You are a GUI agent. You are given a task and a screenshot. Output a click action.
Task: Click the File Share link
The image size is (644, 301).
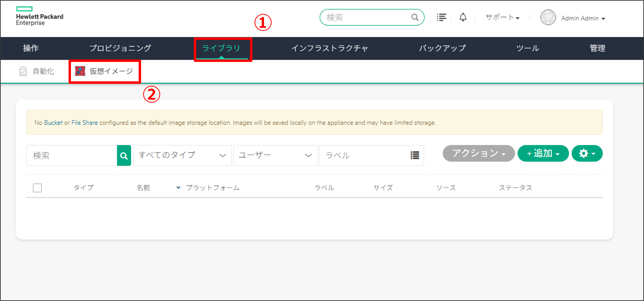85,123
